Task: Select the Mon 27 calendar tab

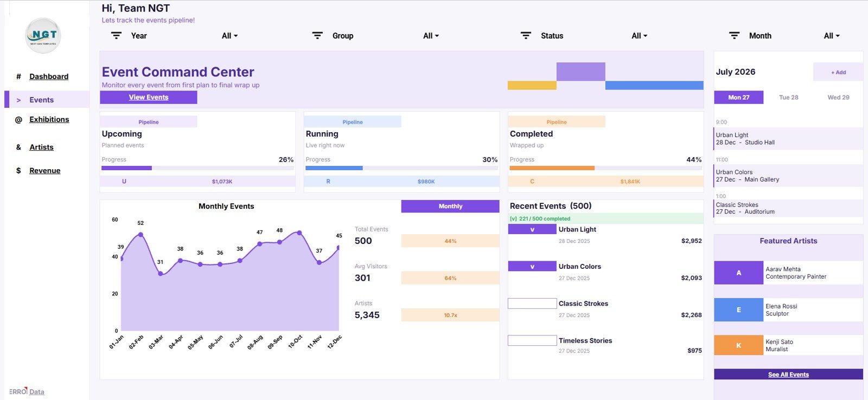Action: coord(739,98)
